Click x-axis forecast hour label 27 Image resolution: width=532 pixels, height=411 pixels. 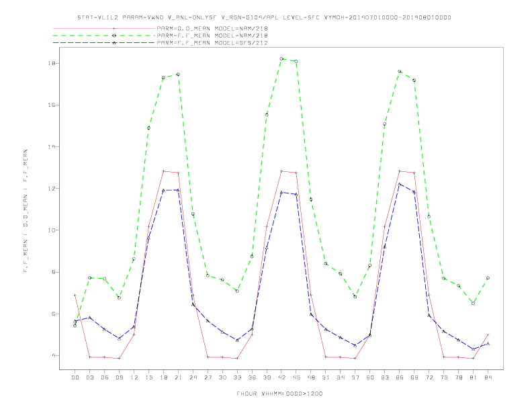[208, 377]
